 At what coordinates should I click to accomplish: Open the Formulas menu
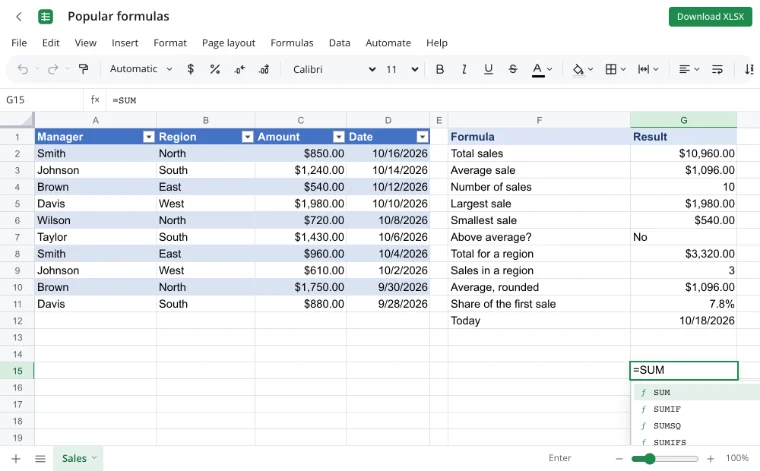coord(292,43)
